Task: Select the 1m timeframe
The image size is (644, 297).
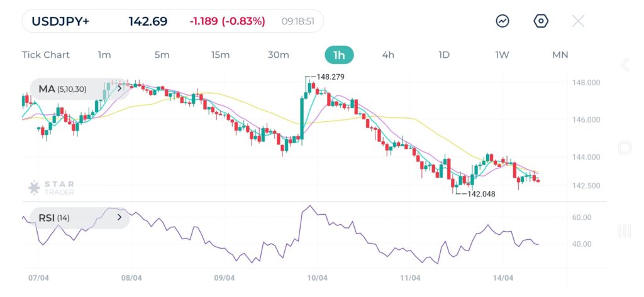Action: (104, 55)
